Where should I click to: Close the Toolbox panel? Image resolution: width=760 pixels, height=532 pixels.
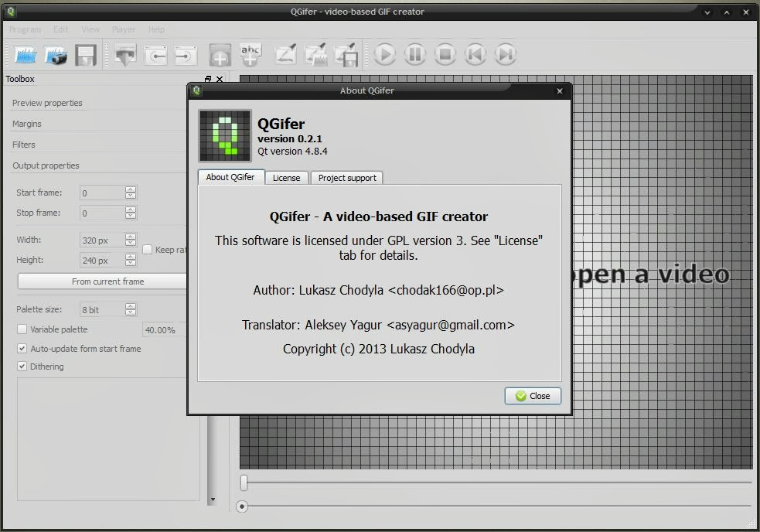tap(220, 79)
